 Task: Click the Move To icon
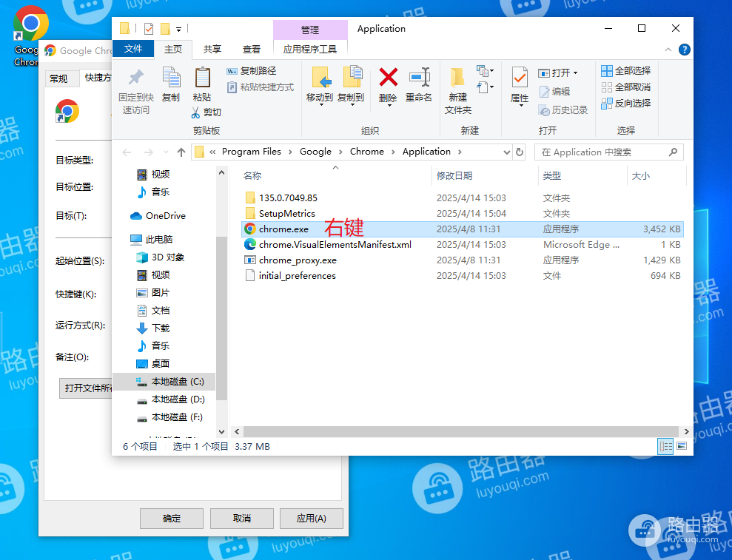(x=320, y=77)
